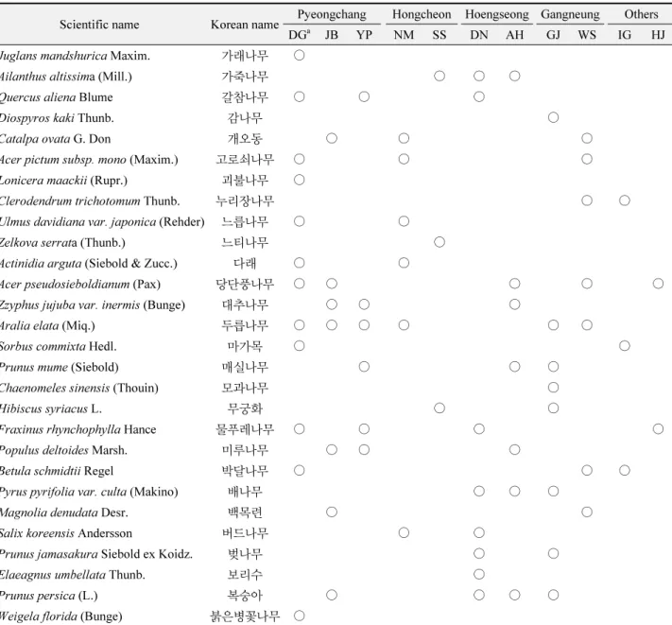The width and height of the screenshot is (672, 625).
Task: Select Elaeagnus umbellata Thunb. row name
Action: click(x=73, y=575)
